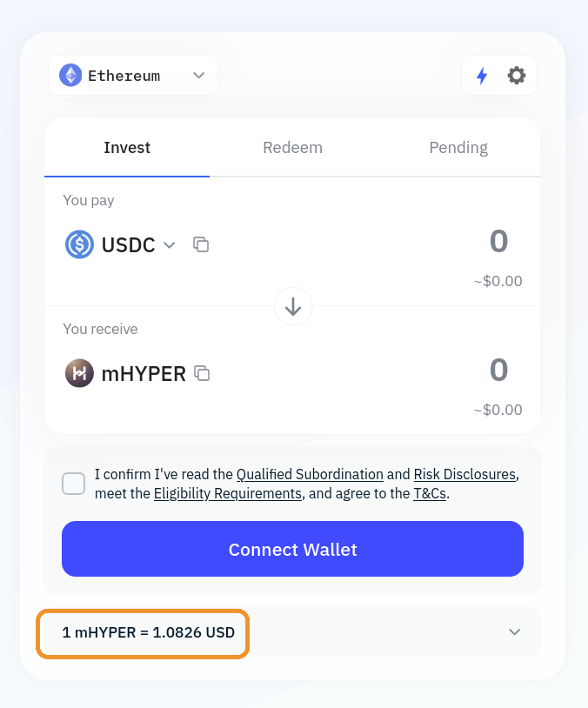Switch to the Redeem tab

click(292, 148)
